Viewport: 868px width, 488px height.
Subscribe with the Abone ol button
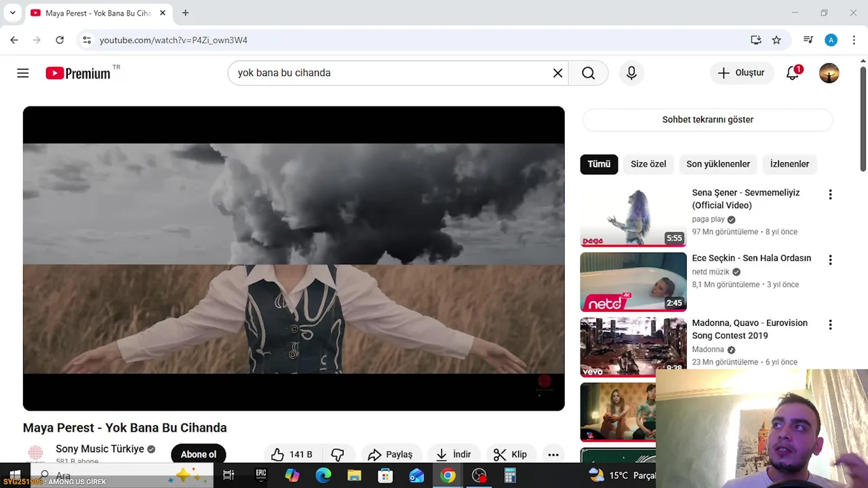click(x=198, y=454)
